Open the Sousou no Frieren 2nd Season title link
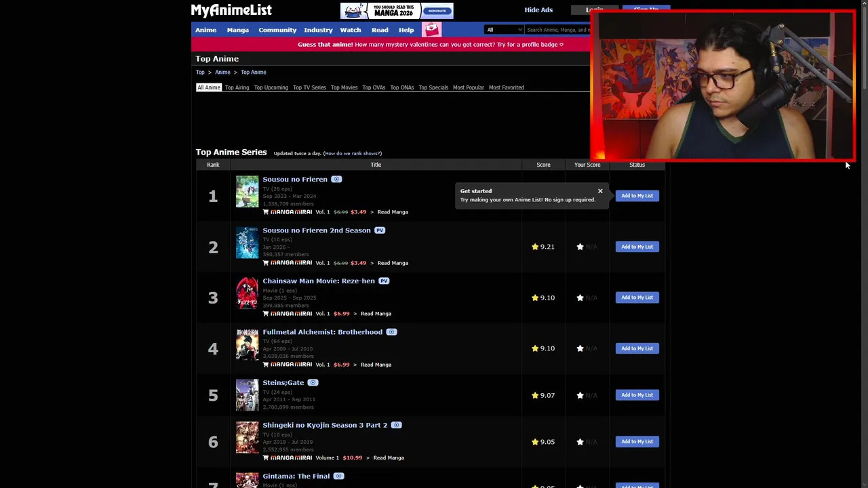 [317, 230]
